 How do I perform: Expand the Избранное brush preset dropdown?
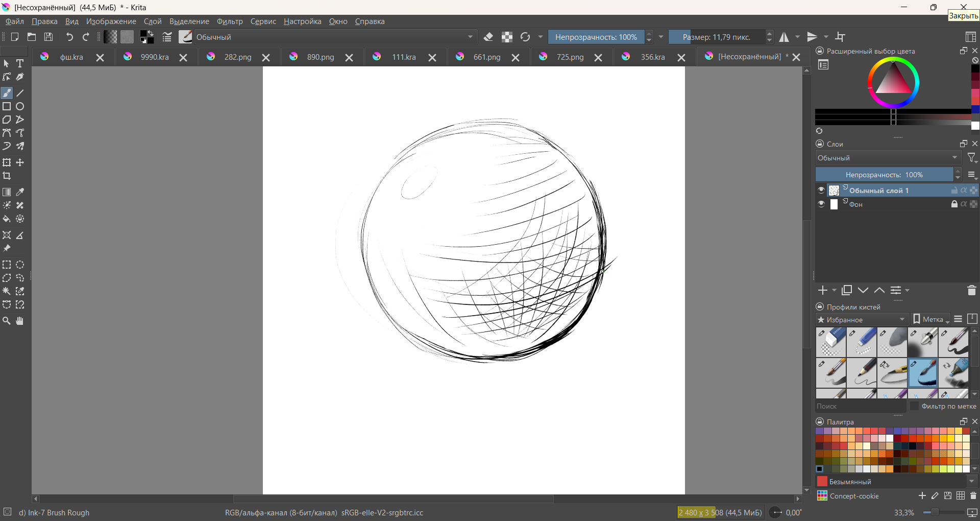pos(862,320)
